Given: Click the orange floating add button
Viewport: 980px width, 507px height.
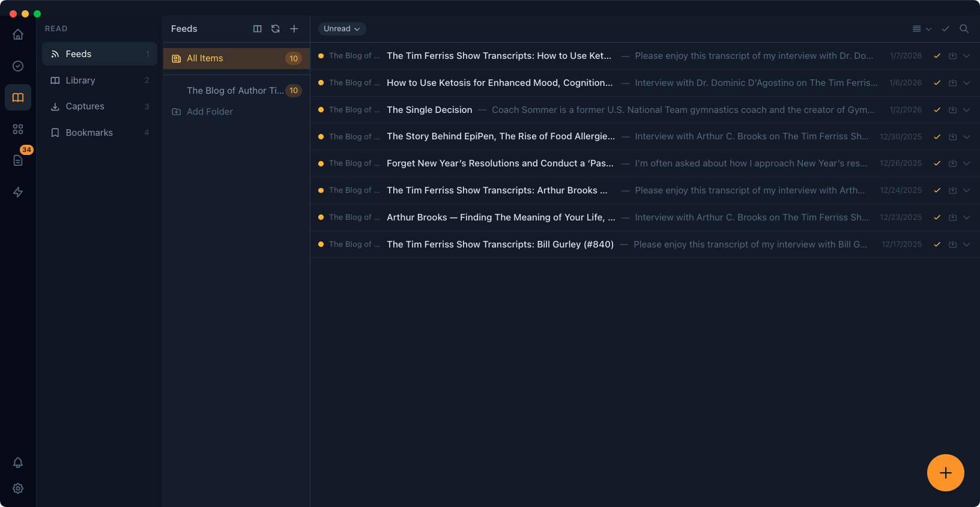Looking at the screenshot, I should point(946,473).
